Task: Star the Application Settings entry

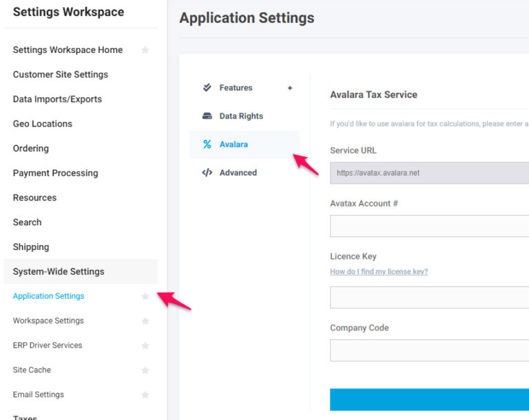Action: [x=145, y=296]
